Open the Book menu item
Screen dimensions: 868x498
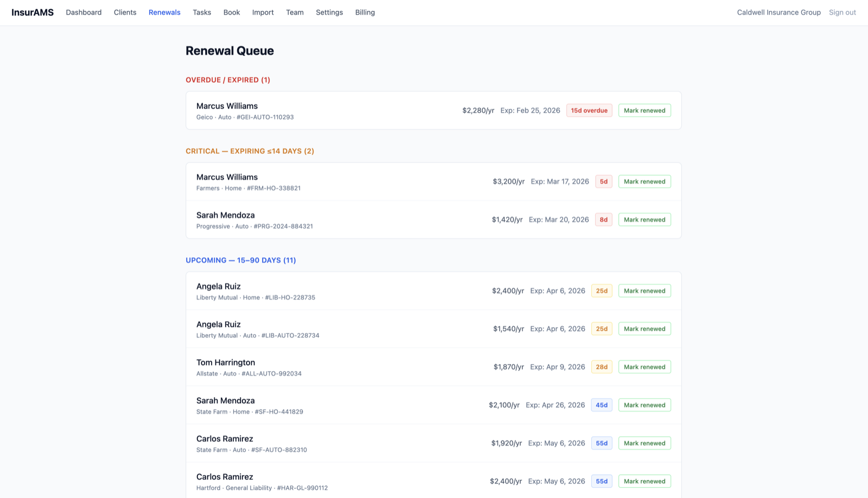point(231,12)
